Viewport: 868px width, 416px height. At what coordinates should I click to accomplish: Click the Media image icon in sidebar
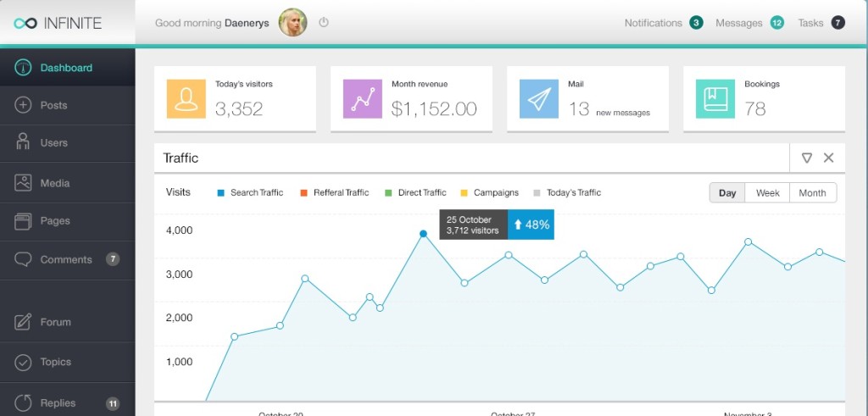24,182
